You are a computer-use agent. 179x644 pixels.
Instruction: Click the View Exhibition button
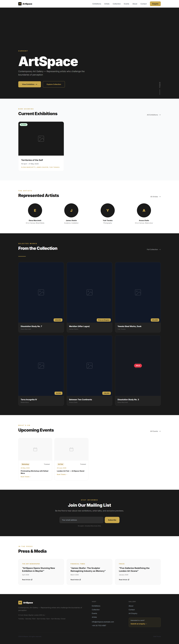coord(30,84)
